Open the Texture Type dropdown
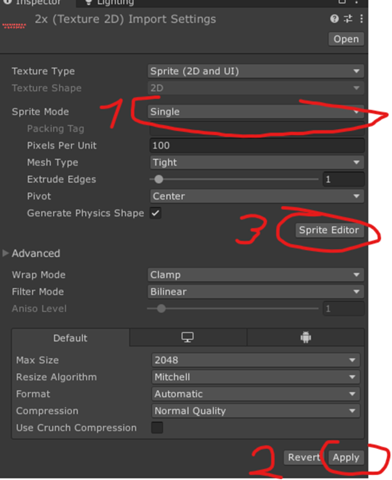Screen dimensions: 392x480 tap(256, 71)
